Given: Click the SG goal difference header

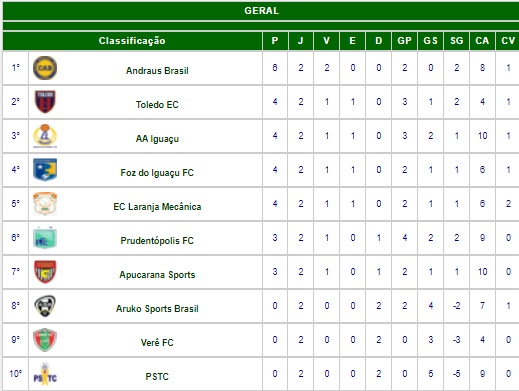Looking at the screenshot, I should pyautogui.click(x=457, y=41).
